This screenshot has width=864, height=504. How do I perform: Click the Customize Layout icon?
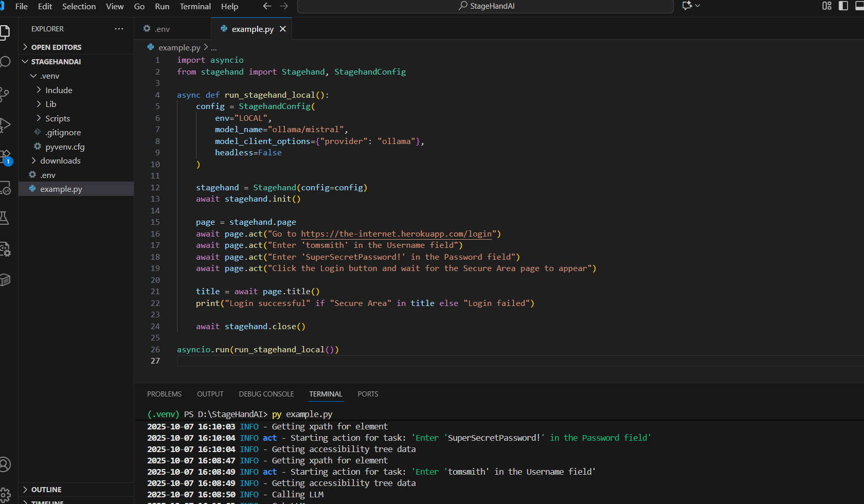pos(826,6)
